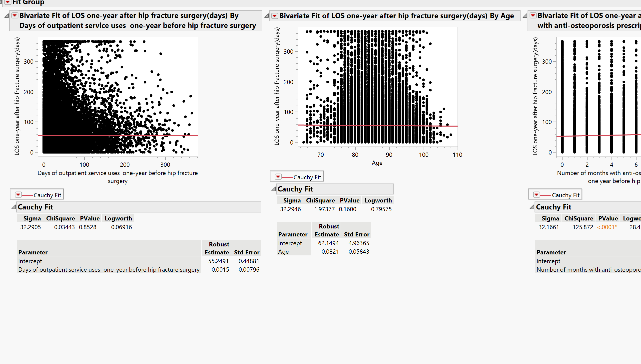Click a data point in the Age scatterplot
Screen dimensions: 641x364
pyautogui.click(x=375, y=87)
